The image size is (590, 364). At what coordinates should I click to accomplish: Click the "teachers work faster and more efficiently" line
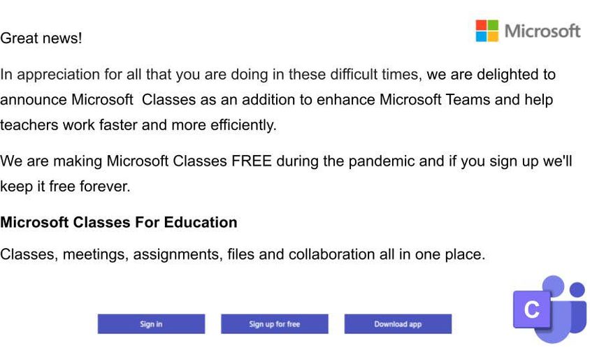click(x=138, y=126)
